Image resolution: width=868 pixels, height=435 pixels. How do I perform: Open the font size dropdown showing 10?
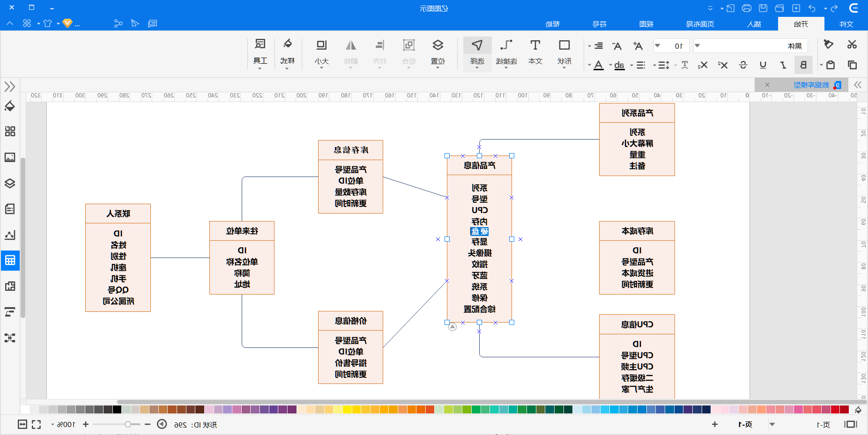pos(658,46)
